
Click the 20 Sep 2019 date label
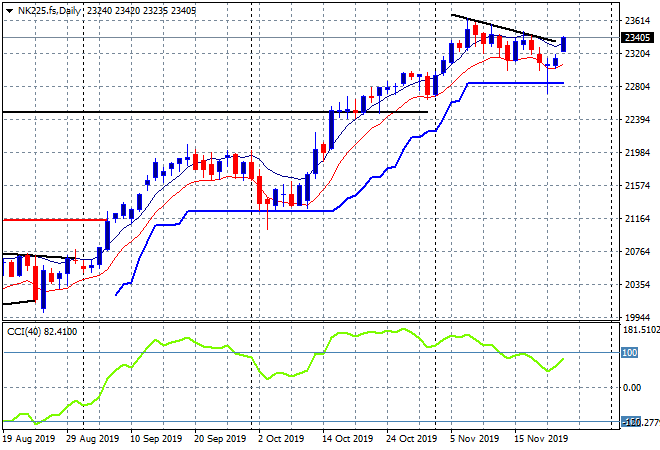[x=220, y=439]
